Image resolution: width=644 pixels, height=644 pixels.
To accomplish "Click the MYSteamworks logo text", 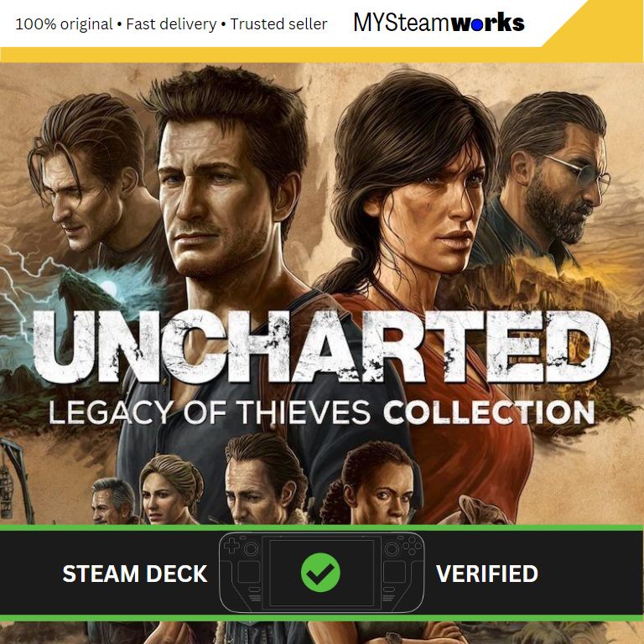I will (439, 23).
